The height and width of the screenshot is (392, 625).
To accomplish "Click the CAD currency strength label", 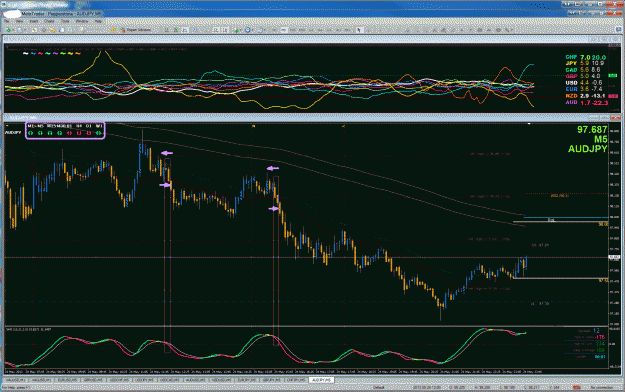I will point(571,70).
